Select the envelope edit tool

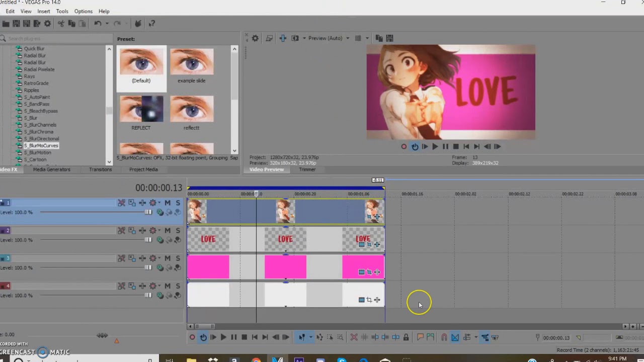(x=319, y=337)
